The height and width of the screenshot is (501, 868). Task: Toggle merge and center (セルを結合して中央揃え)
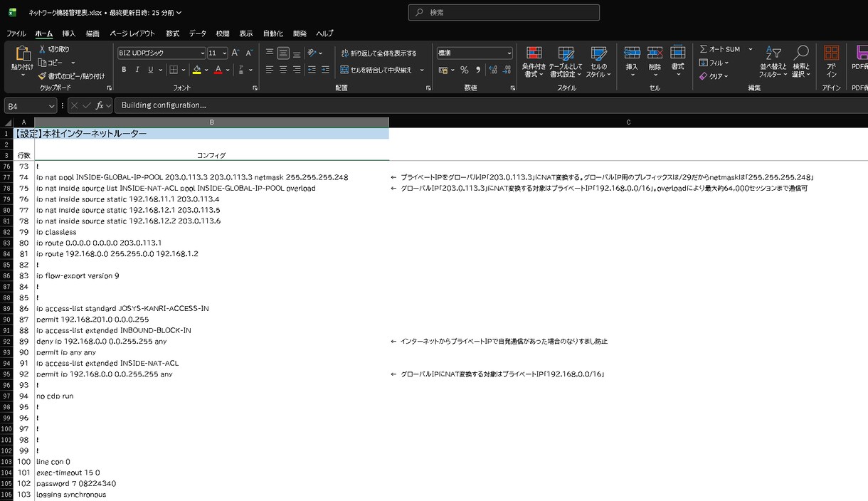point(376,70)
